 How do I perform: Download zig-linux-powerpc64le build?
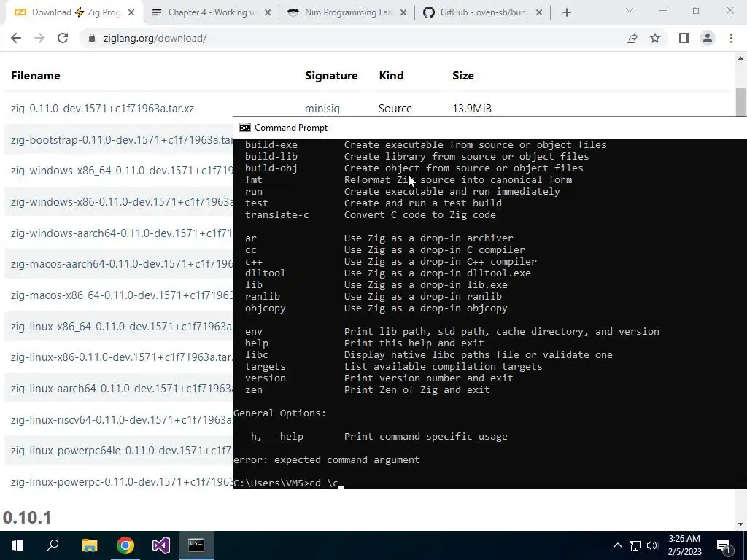coord(122,451)
